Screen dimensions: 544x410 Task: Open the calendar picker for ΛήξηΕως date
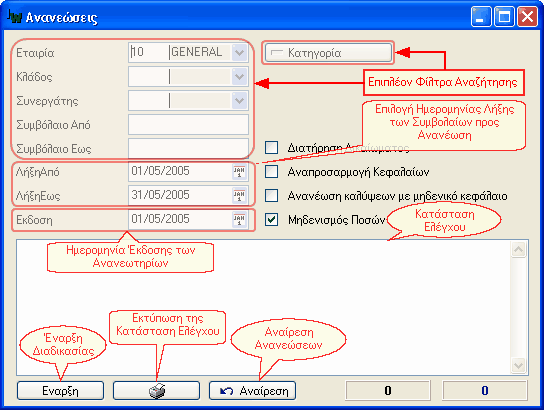[x=239, y=196]
